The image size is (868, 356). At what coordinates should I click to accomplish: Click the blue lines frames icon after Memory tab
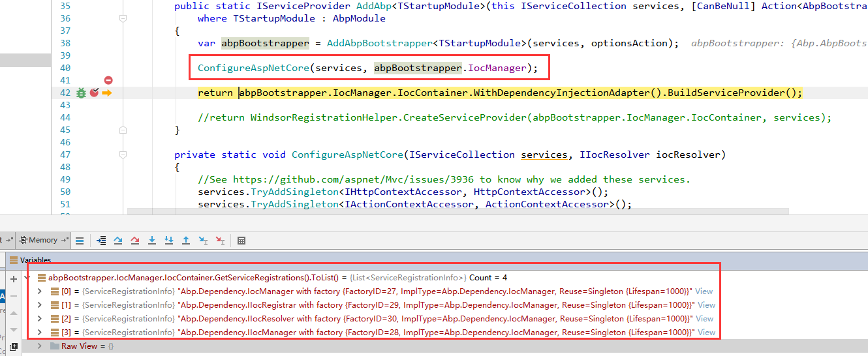coord(80,240)
